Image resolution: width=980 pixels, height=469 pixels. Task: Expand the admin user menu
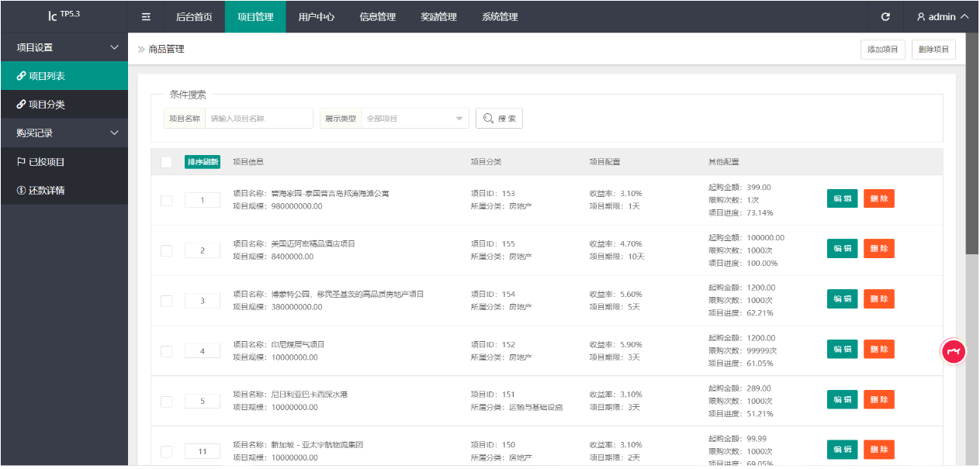[942, 16]
